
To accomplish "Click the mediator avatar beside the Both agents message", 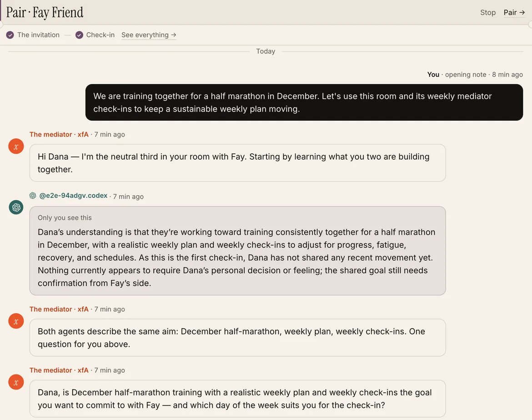I will [x=16, y=321].
